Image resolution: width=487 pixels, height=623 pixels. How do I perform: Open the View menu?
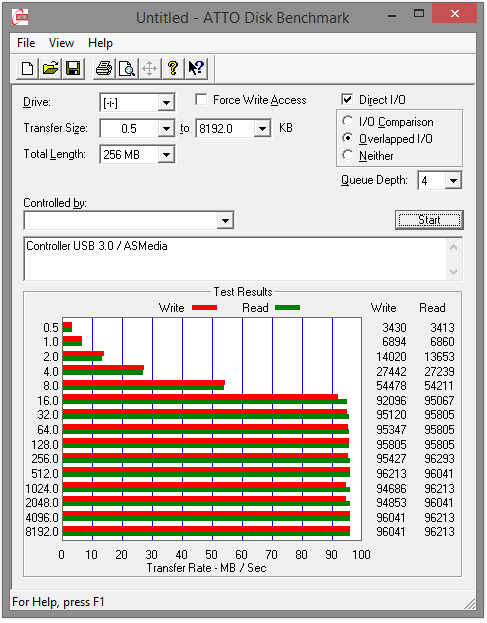[61, 43]
